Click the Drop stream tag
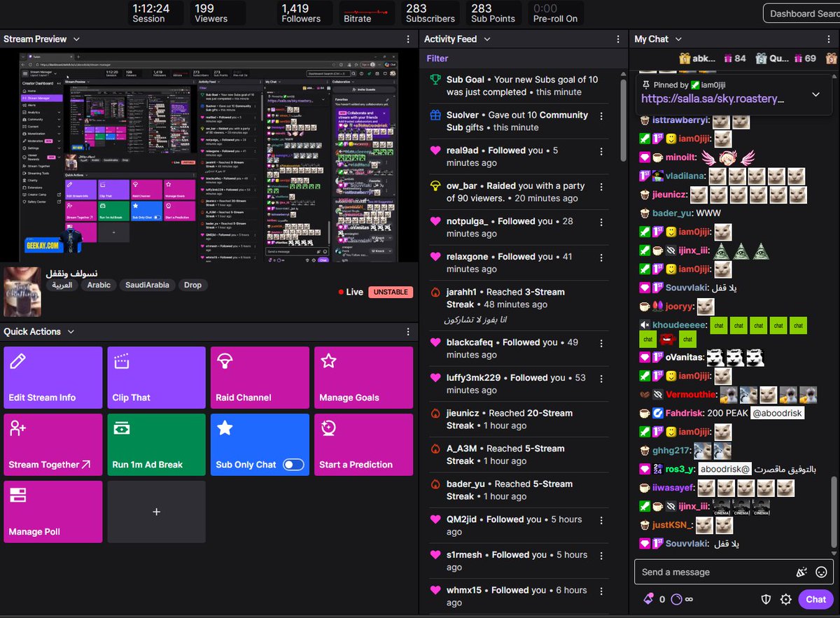The image size is (840, 618). tap(192, 285)
